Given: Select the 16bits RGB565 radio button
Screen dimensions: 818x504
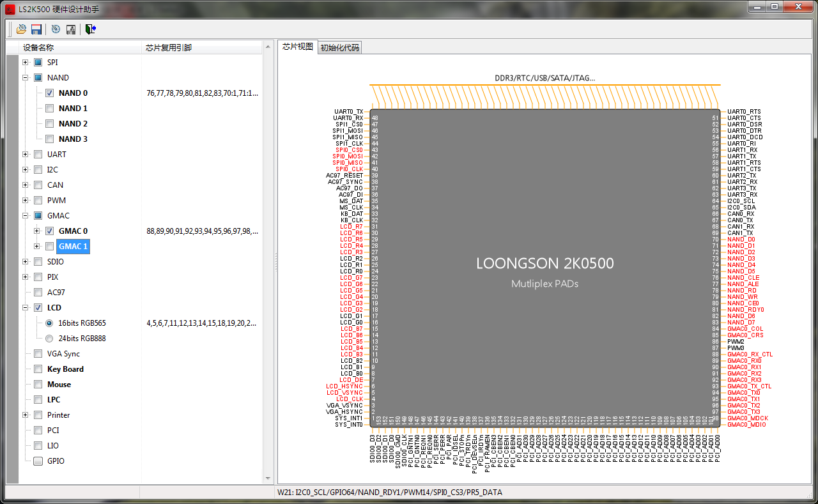Looking at the screenshot, I should point(49,323).
